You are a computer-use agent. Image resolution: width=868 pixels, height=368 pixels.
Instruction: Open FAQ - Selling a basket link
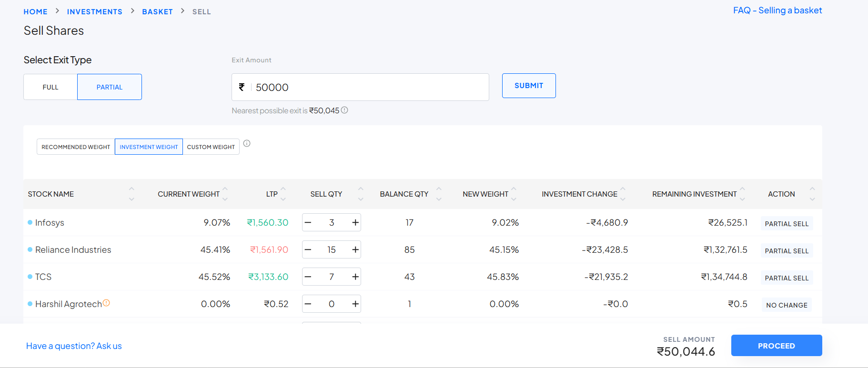click(777, 10)
